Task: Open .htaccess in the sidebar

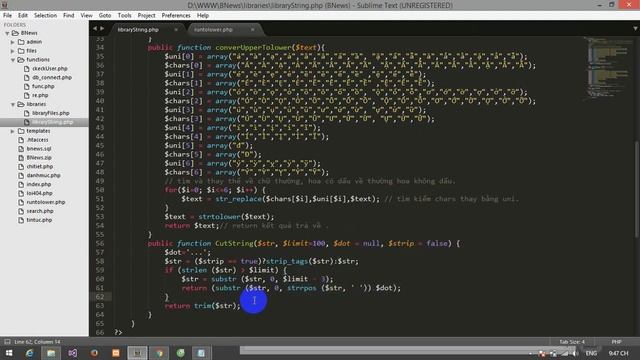Action: pos(37,140)
